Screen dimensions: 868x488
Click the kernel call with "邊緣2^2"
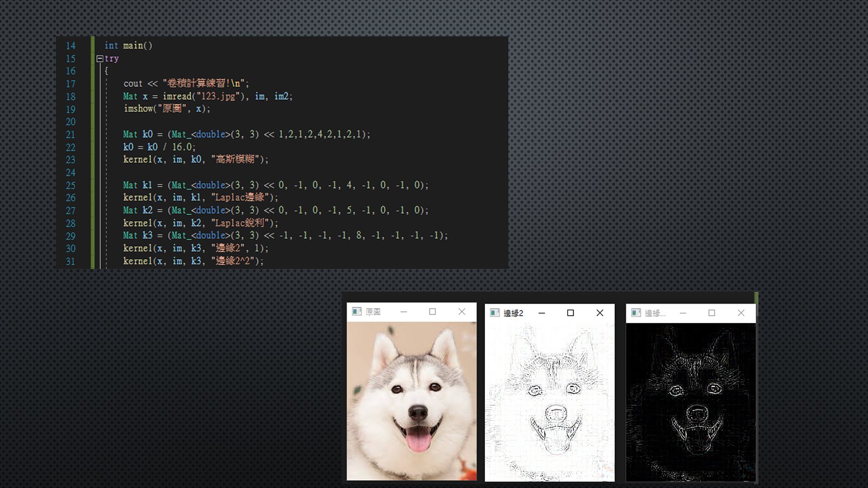(x=193, y=261)
